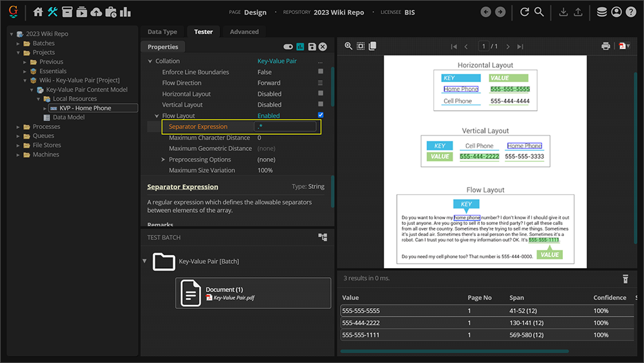
Task: Collapse the Collation property group
Action: tap(150, 61)
